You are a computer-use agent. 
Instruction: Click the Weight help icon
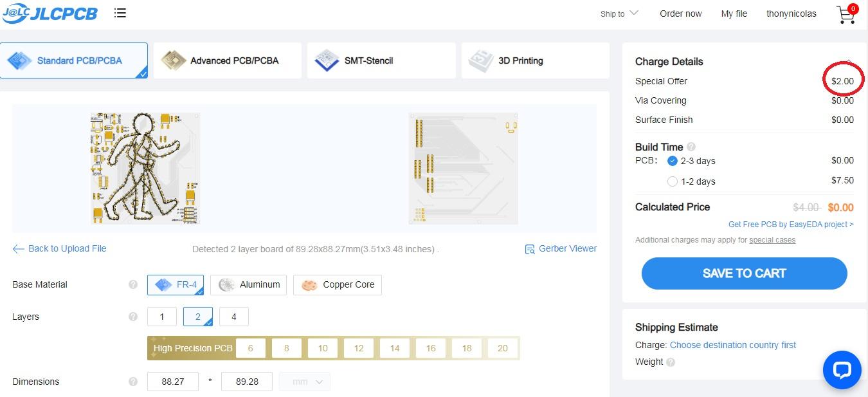pyautogui.click(x=671, y=362)
